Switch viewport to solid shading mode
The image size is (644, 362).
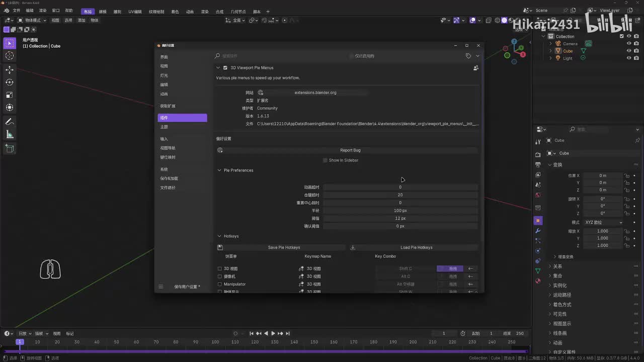coord(505,21)
